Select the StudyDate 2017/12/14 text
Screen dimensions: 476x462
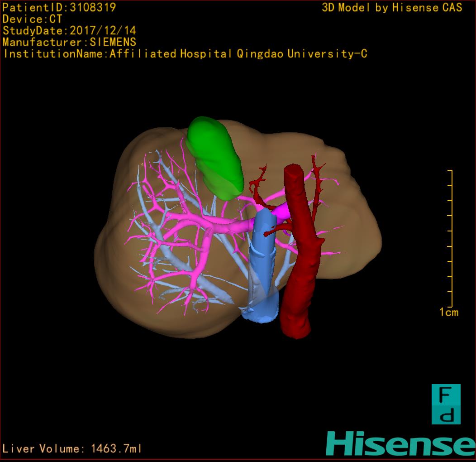click(x=70, y=31)
